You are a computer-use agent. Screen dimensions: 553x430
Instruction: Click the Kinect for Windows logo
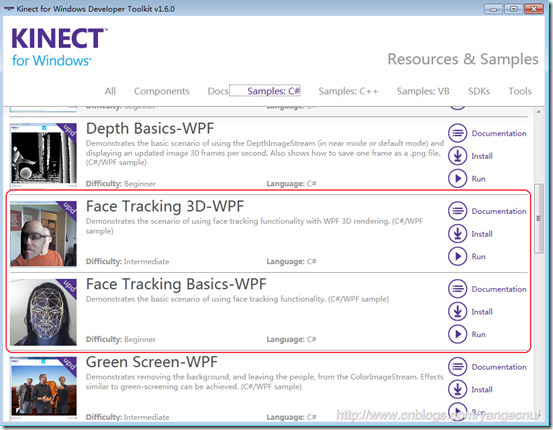pyautogui.click(x=59, y=47)
